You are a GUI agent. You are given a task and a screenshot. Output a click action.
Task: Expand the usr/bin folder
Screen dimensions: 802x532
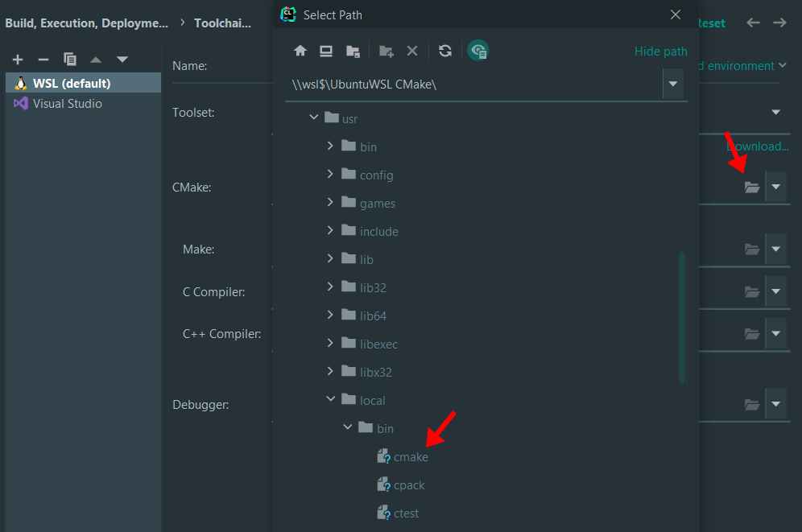tap(330, 146)
